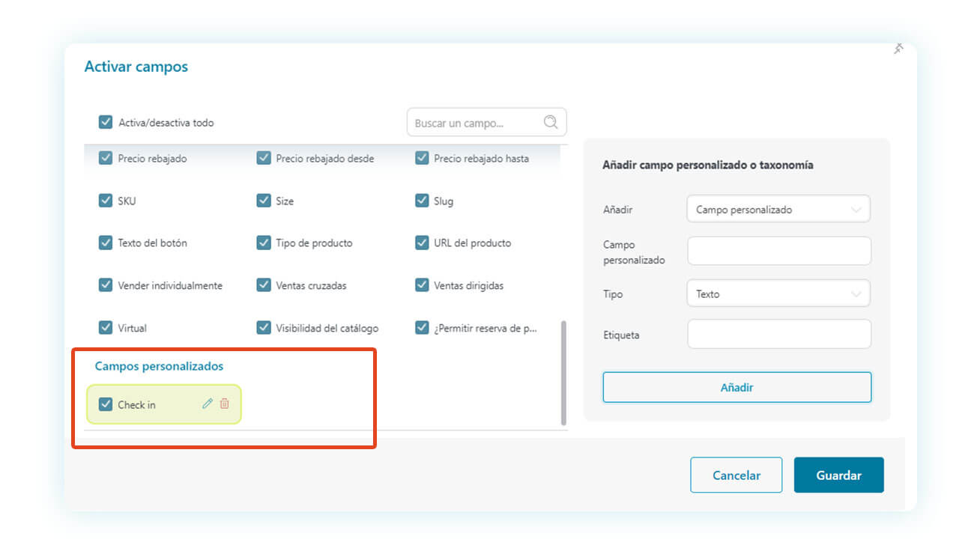The height and width of the screenshot is (560, 974).
Task: Toggle the Slug checkbox
Action: point(422,201)
